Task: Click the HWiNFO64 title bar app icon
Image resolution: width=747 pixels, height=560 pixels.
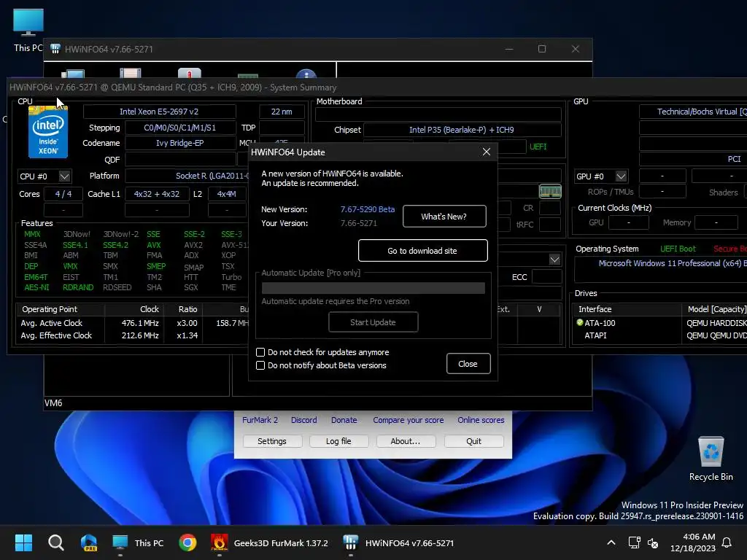Action: point(55,49)
